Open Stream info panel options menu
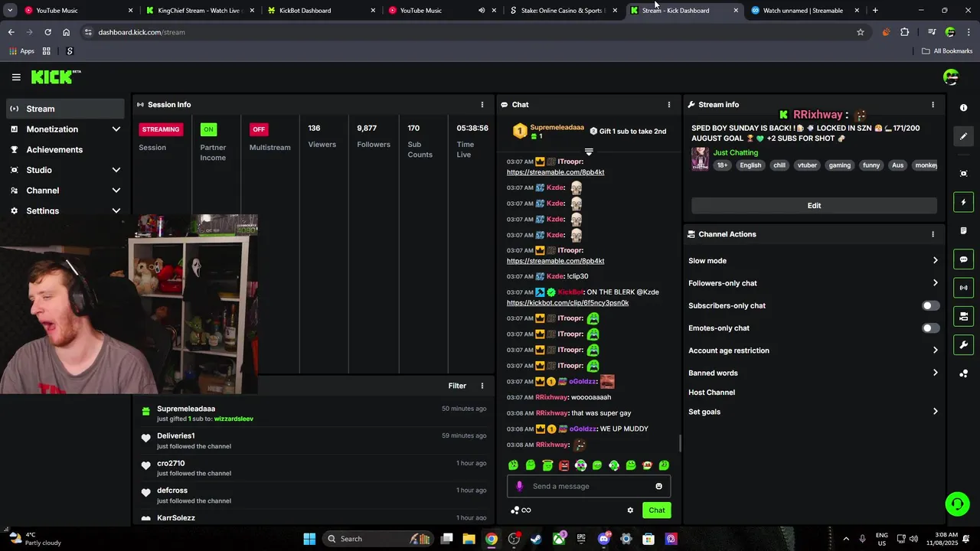This screenshot has width=980, height=551. click(933, 105)
